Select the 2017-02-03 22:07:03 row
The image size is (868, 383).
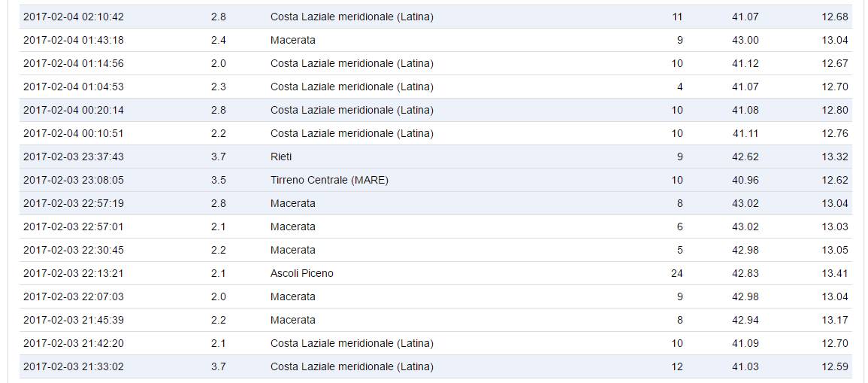point(74,296)
